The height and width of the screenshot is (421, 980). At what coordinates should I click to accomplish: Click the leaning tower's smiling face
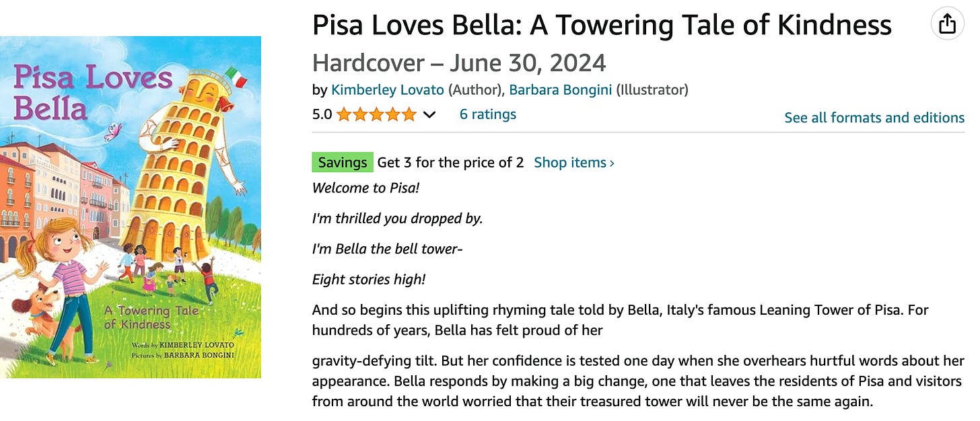[200, 90]
